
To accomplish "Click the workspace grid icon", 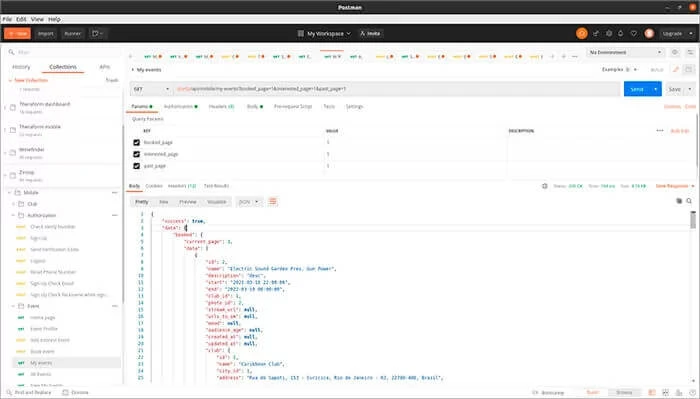I will click(x=300, y=33).
